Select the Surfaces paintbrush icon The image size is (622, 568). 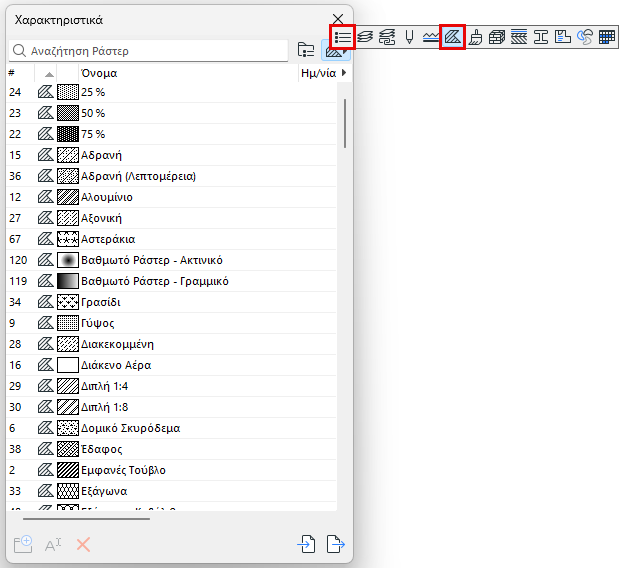click(475, 37)
